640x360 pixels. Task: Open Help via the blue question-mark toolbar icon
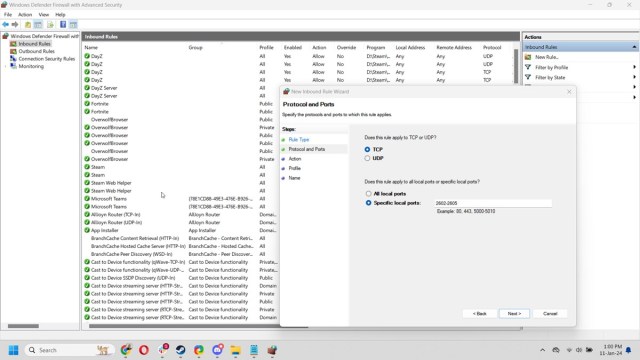coord(63,25)
